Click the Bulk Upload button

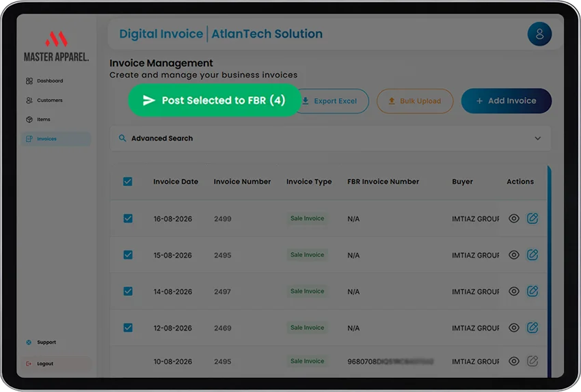415,101
